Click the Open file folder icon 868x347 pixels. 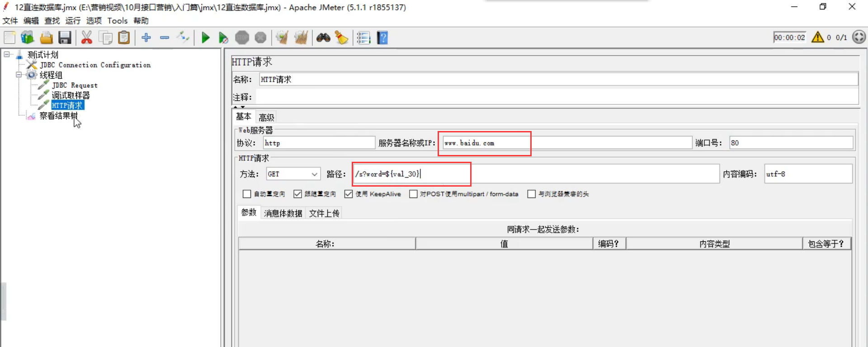pyautogui.click(x=46, y=38)
